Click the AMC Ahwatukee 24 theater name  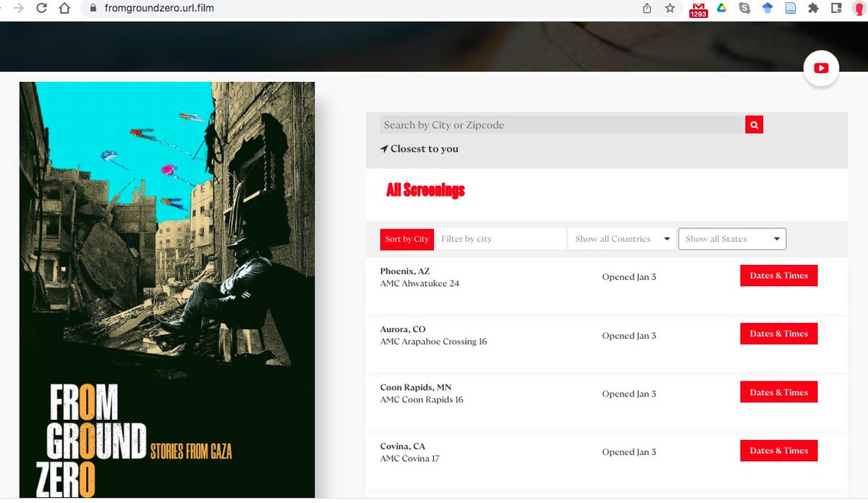420,284
